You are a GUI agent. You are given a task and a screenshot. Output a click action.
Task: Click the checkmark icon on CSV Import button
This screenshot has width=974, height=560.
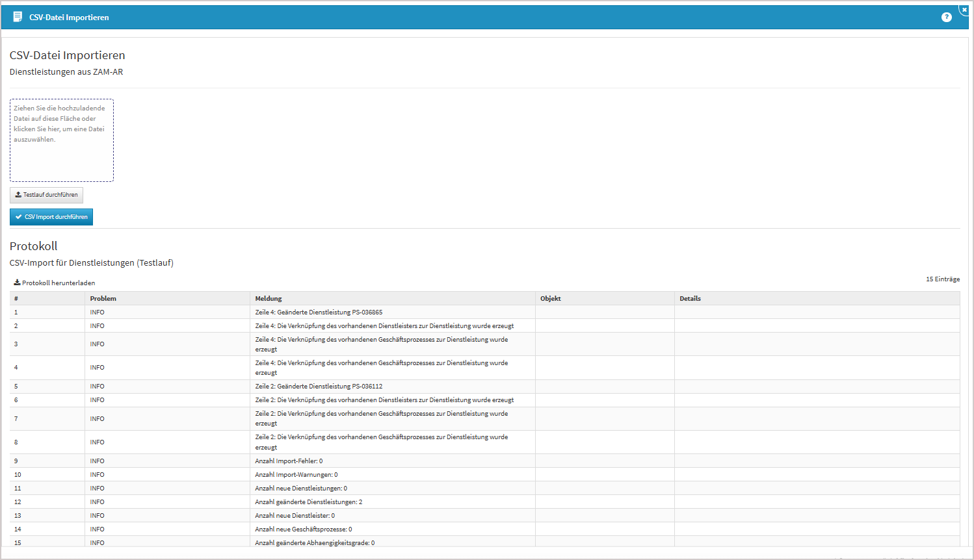click(18, 217)
